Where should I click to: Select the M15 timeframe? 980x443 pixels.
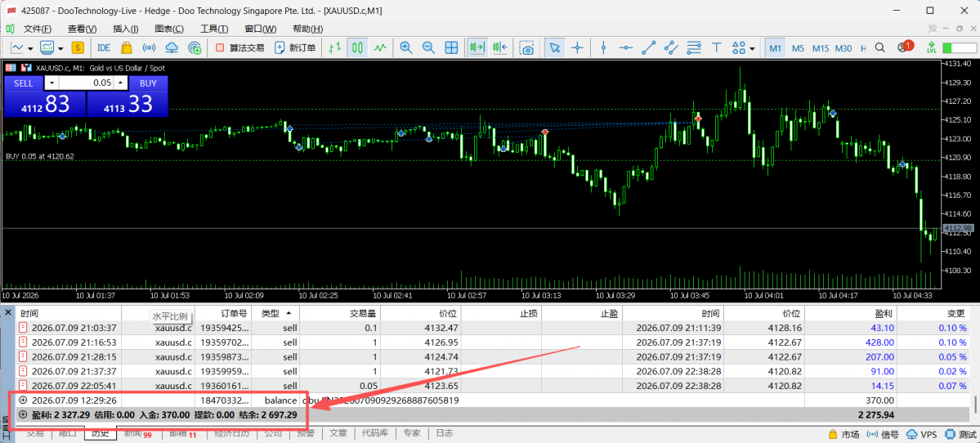pos(821,48)
